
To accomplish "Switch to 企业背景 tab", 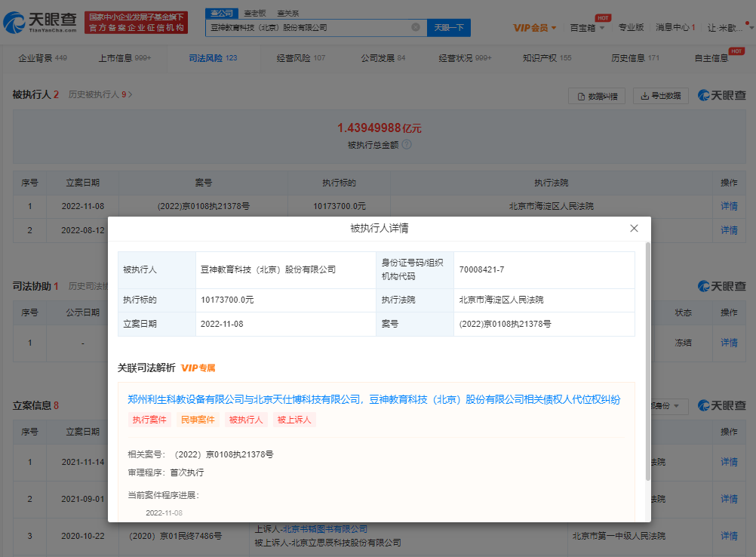I will click(42, 58).
